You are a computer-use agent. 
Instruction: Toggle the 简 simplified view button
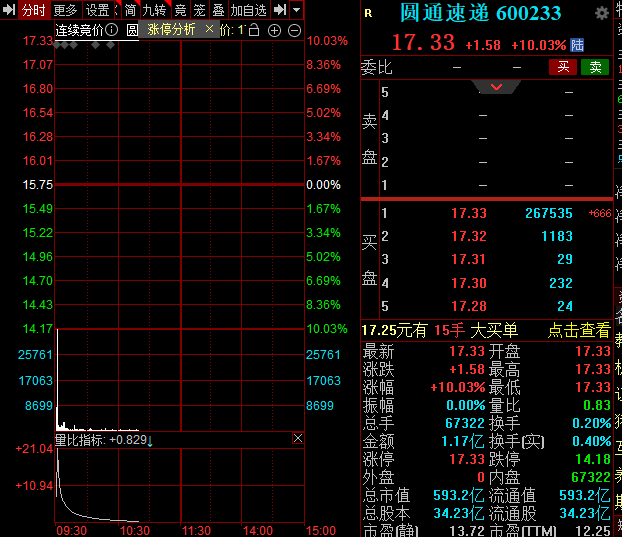pyautogui.click(x=130, y=10)
